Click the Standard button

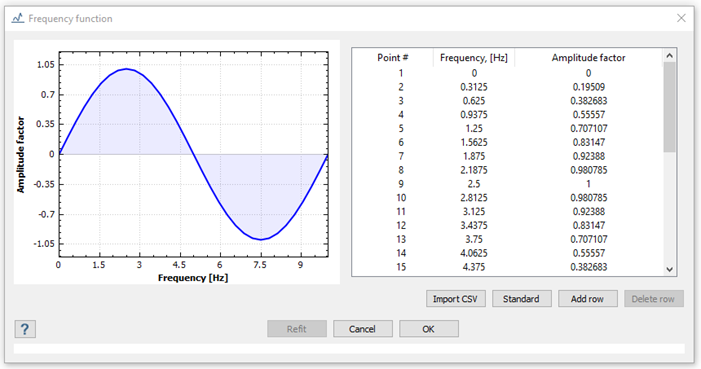click(521, 299)
